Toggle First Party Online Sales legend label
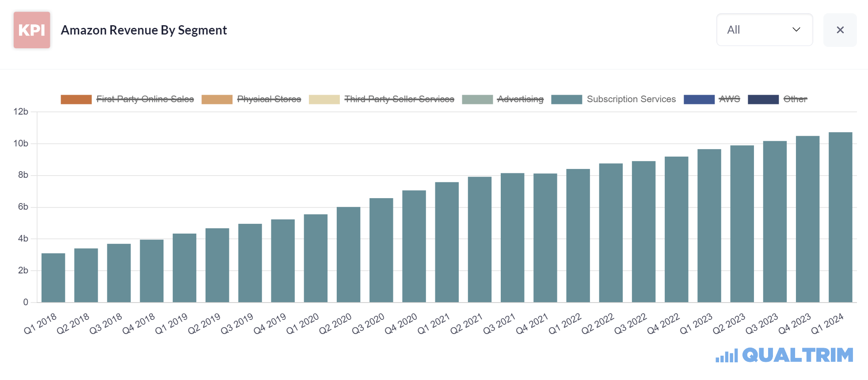Screen dimensions: 868x380 coord(145,99)
